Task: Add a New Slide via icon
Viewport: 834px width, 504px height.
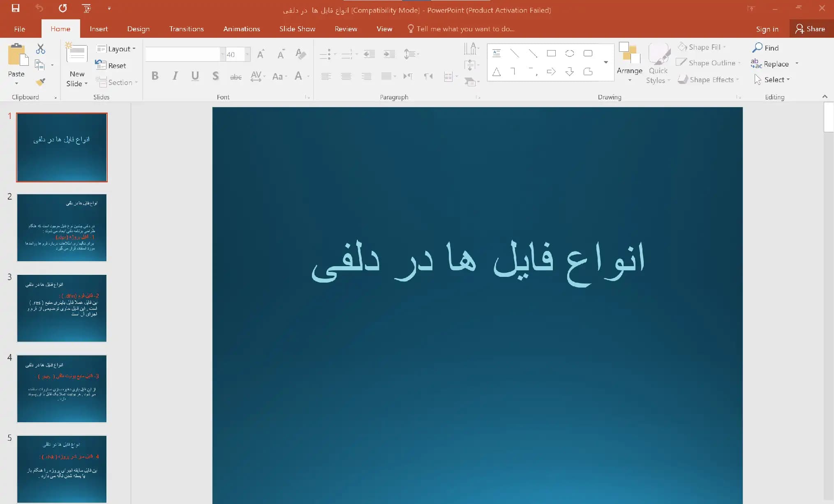Action: 76,53
